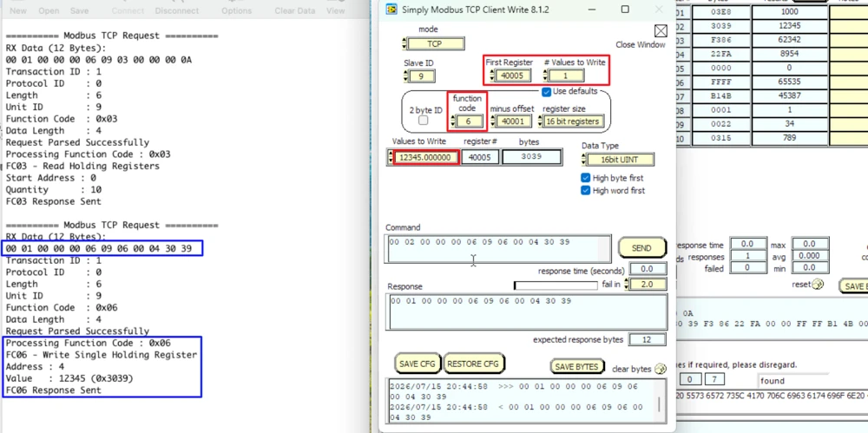868x433 pixels.
Task: Click inside the Command bytes field
Action: tap(498, 249)
